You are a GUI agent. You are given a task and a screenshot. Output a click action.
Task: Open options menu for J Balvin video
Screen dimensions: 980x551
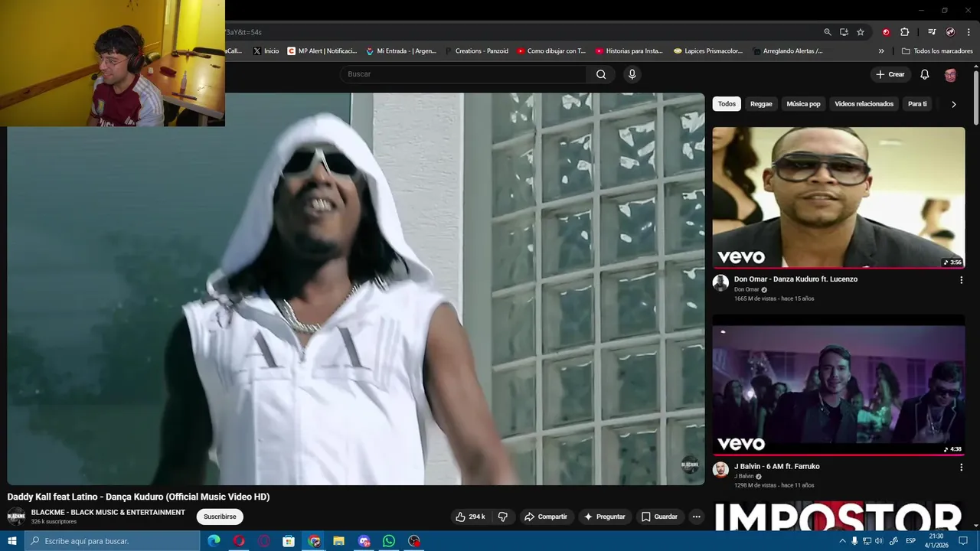[x=961, y=467]
